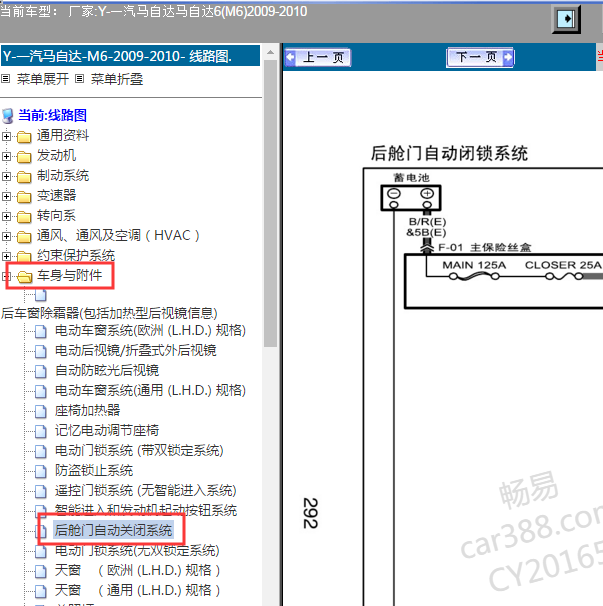This screenshot has width=603, height=606.
Task: Expand the 制动系统 folder
Action: coord(6,177)
